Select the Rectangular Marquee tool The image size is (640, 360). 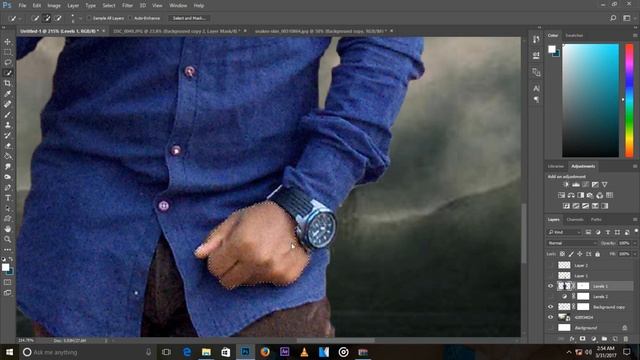coord(7,52)
